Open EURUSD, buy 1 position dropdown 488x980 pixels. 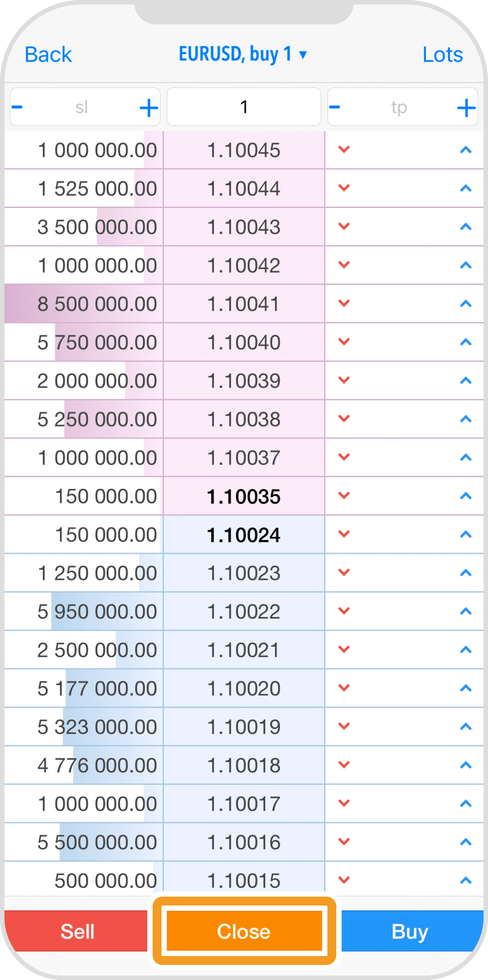coord(243,55)
